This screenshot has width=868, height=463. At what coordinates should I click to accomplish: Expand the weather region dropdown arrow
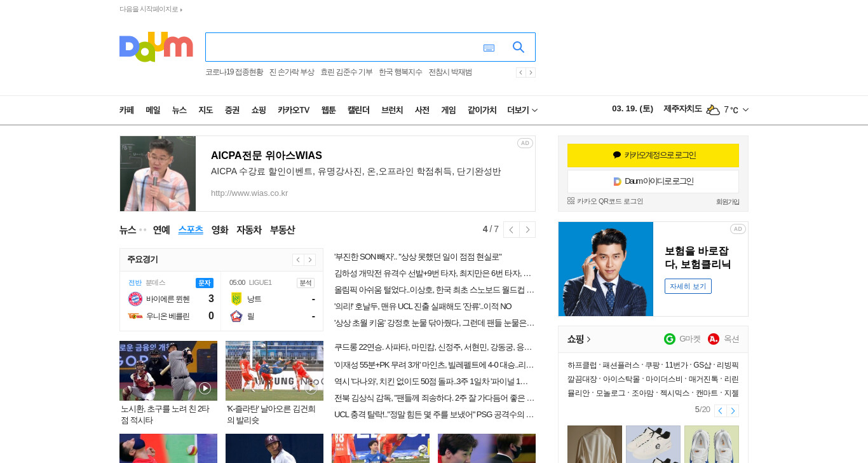(745, 110)
